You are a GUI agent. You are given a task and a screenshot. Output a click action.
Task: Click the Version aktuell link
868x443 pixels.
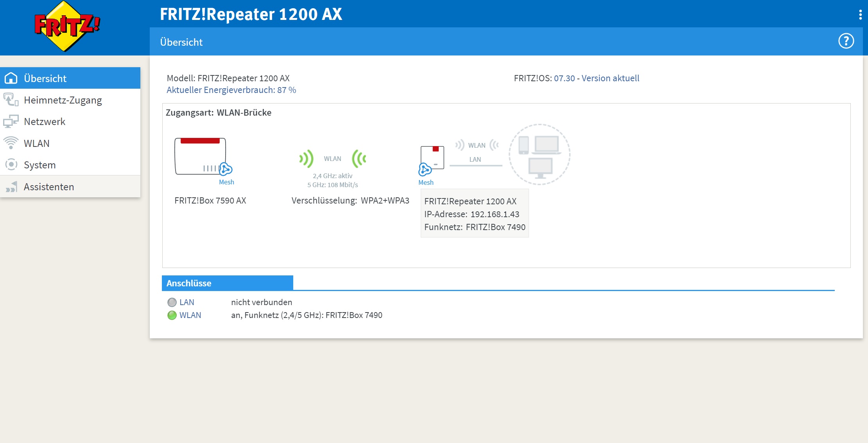coord(610,78)
